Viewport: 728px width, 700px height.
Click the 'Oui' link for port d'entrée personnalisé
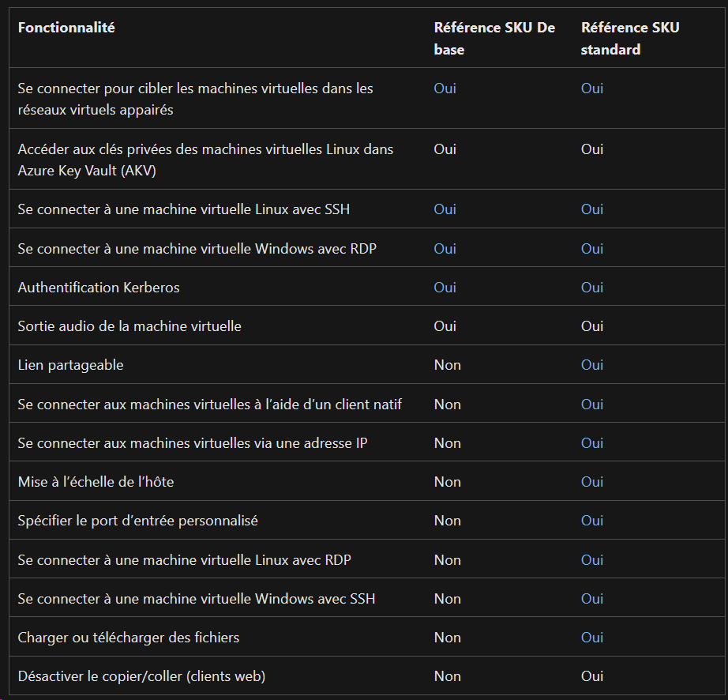tap(592, 520)
